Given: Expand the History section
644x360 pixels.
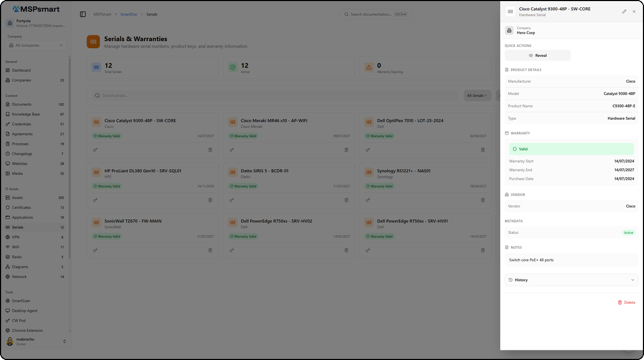Looking at the screenshot, I should pos(571,280).
